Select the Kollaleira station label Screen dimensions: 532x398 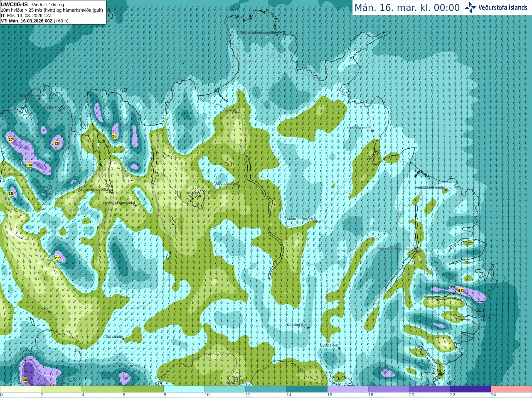tap(429, 297)
